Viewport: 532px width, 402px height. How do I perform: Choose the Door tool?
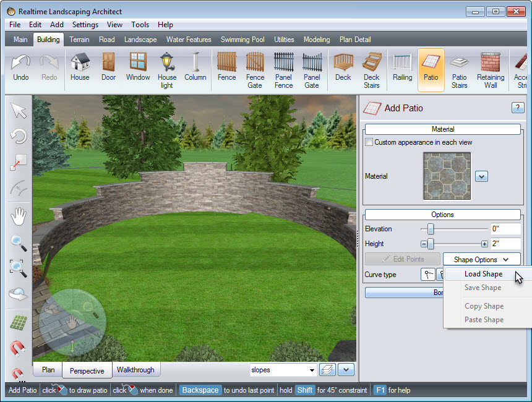tap(109, 67)
